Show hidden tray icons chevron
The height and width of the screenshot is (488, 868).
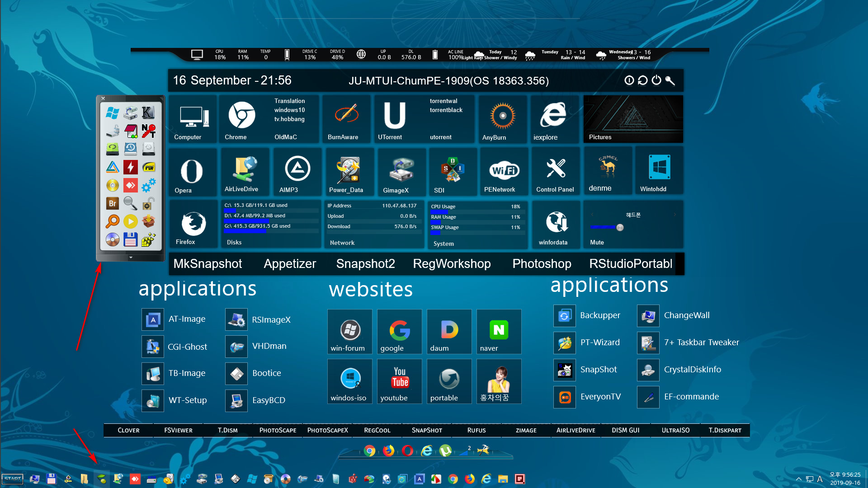pos(799,479)
